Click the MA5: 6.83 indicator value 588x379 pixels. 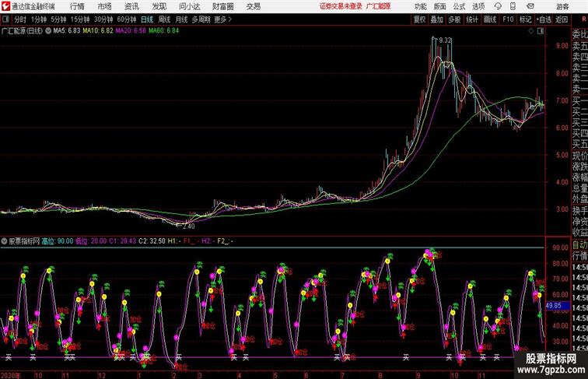point(67,30)
